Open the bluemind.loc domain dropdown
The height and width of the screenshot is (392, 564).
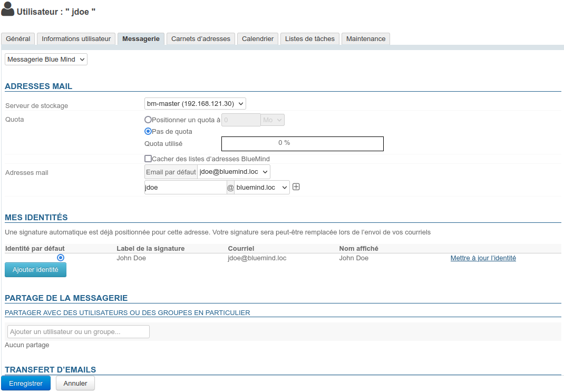pyautogui.click(x=262, y=188)
